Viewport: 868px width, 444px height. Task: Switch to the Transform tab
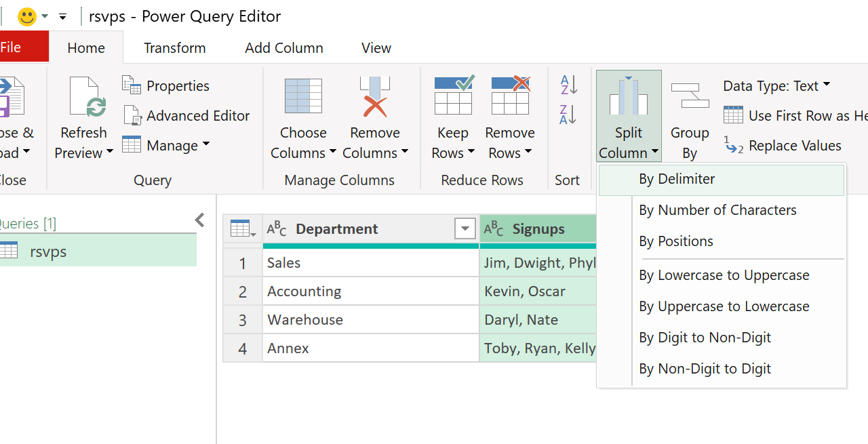click(174, 48)
